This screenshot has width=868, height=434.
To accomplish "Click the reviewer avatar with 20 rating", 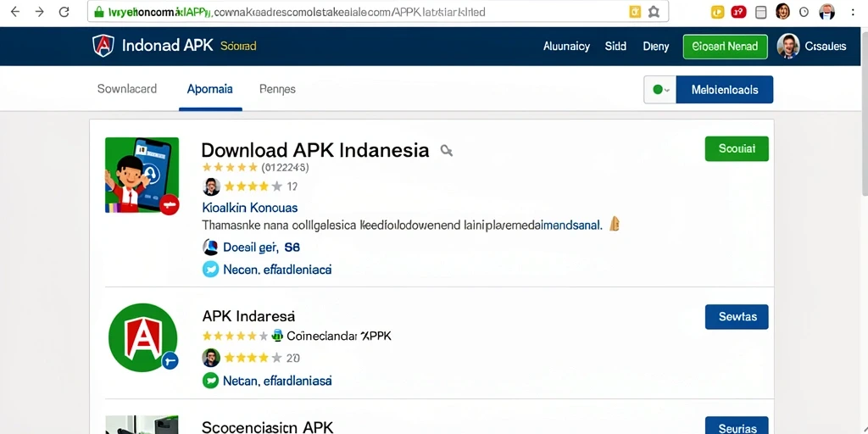I will [x=211, y=358].
